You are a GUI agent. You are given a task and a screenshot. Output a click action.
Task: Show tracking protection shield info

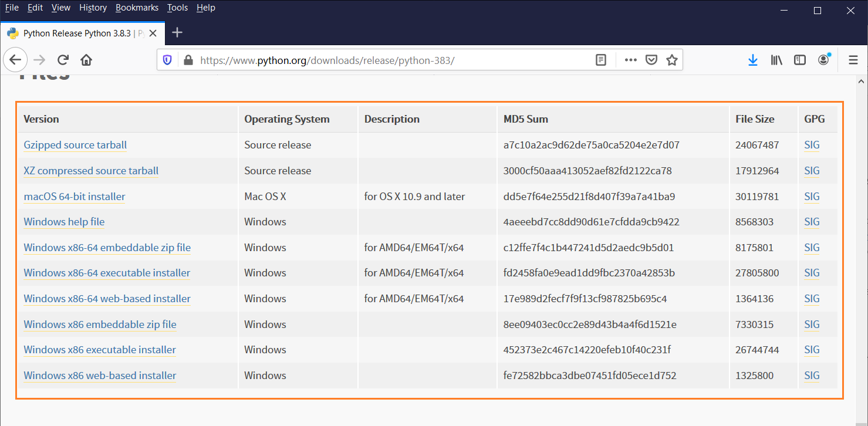tap(168, 60)
